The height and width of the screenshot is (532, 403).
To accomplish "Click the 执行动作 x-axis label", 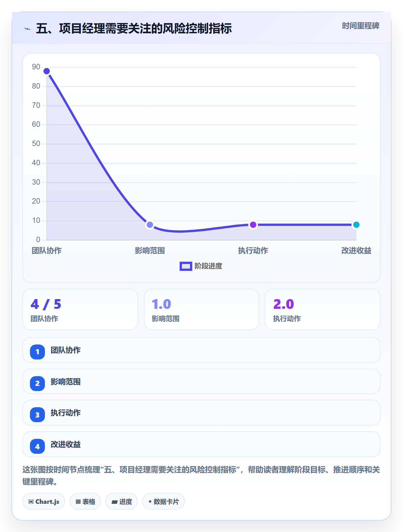I will point(253,251).
